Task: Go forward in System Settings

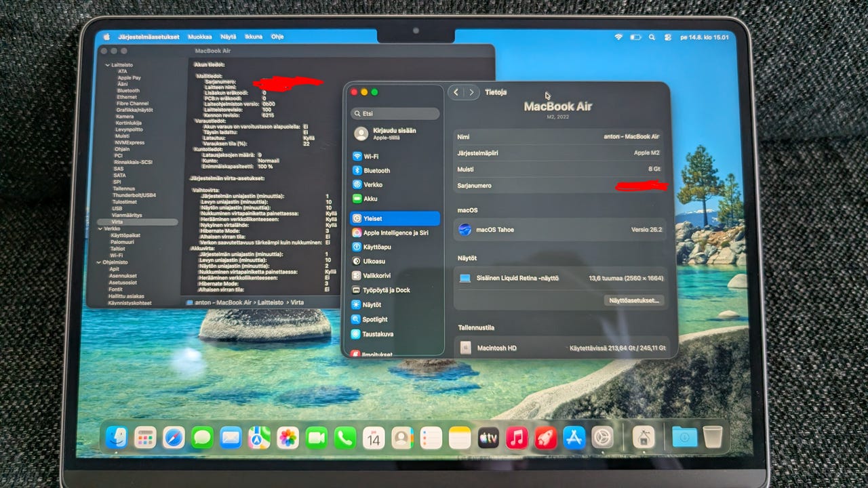Action: pos(472,92)
